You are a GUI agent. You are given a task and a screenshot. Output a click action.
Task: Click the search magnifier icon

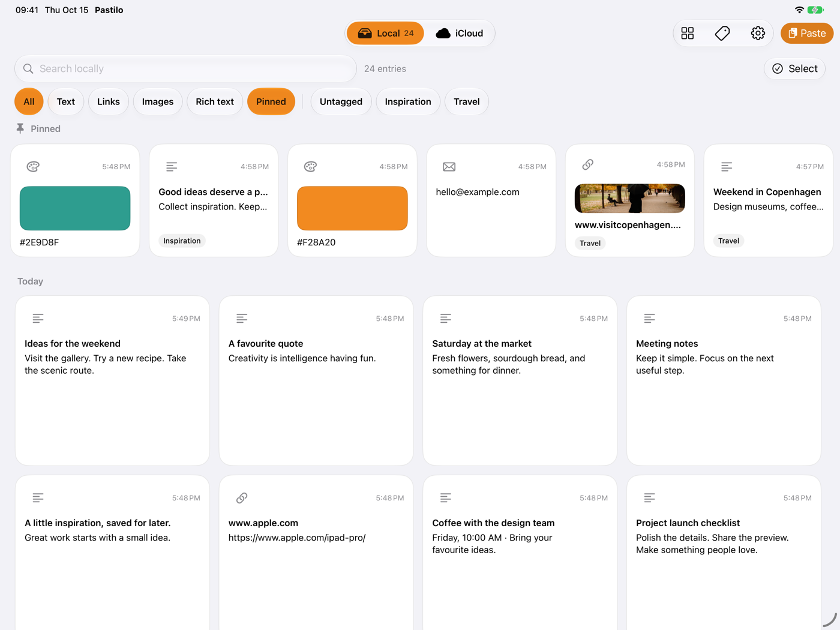pyautogui.click(x=28, y=69)
